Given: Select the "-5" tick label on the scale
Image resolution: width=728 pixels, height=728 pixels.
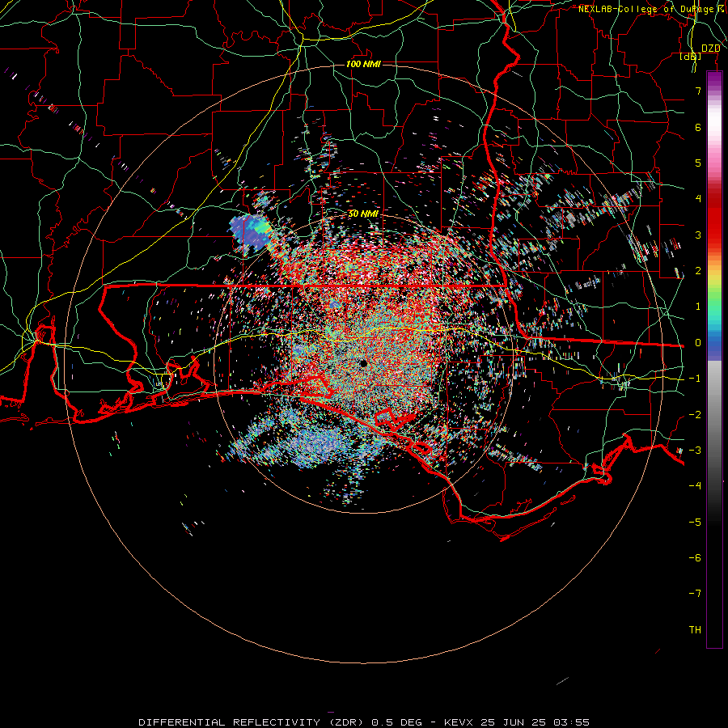Looking at the screenshot, I should 695,523.
